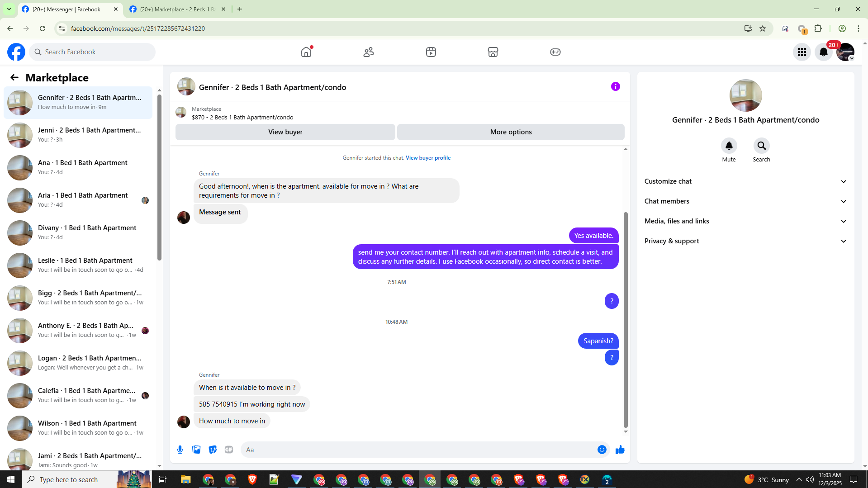Open the View buyer profile link
This screenshot has height=488, width=868.
pos(428,158)
